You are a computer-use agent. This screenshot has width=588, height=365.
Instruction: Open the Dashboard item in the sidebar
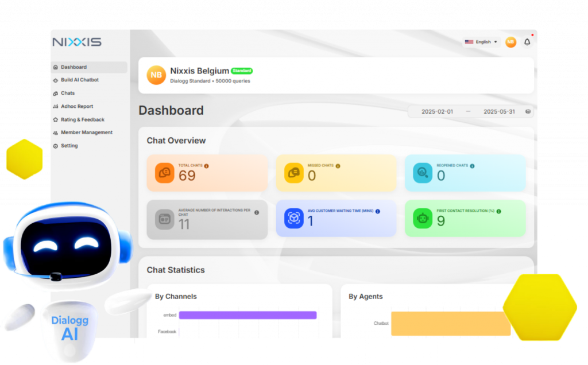click(89, 67)
